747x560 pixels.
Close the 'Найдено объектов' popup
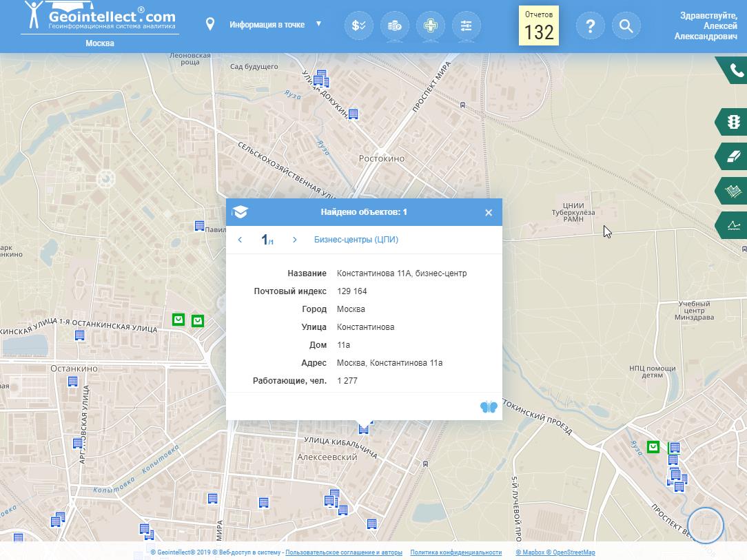point(489,212)
